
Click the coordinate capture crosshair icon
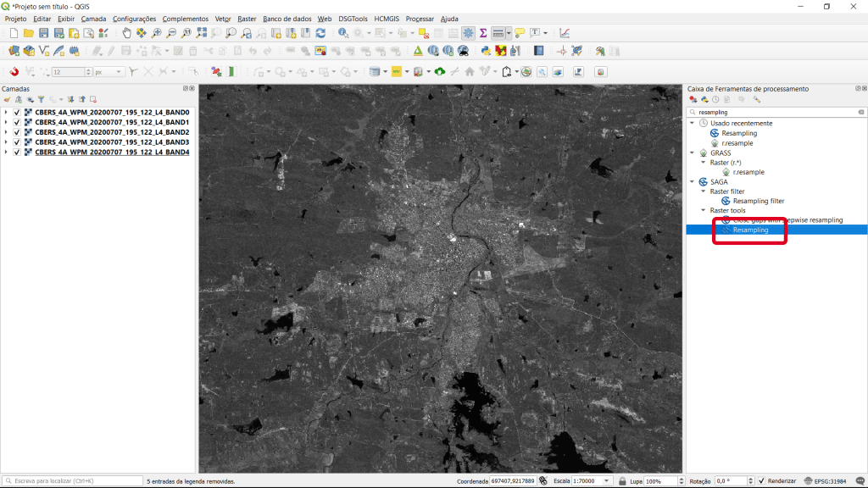561,51
